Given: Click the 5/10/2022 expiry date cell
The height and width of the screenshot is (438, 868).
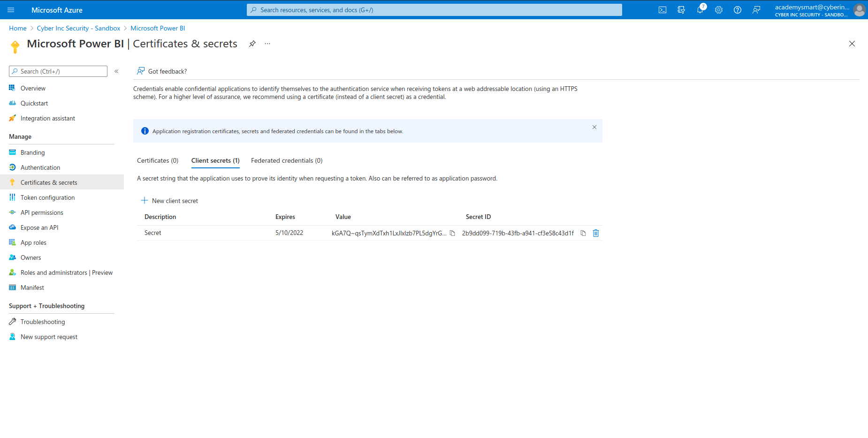Looking at the screenshot, I should (x=289, y=233).
